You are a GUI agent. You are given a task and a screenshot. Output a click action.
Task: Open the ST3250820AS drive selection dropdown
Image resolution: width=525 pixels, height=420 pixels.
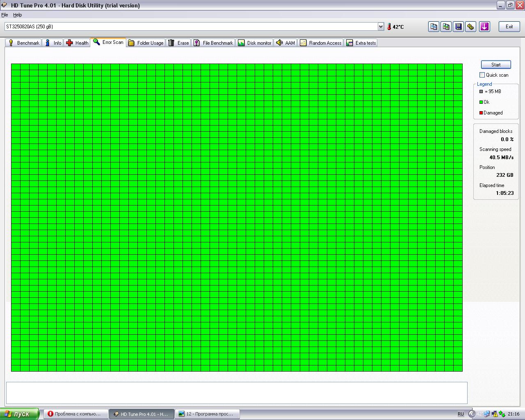click(x=381, y=27)
